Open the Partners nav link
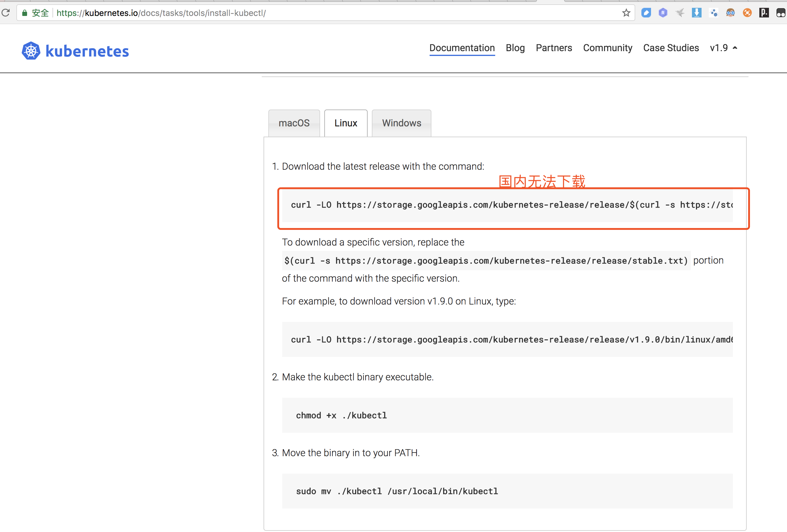Image resolution: width=787 pixels, height=532 pixels. (x=554, y=48)
